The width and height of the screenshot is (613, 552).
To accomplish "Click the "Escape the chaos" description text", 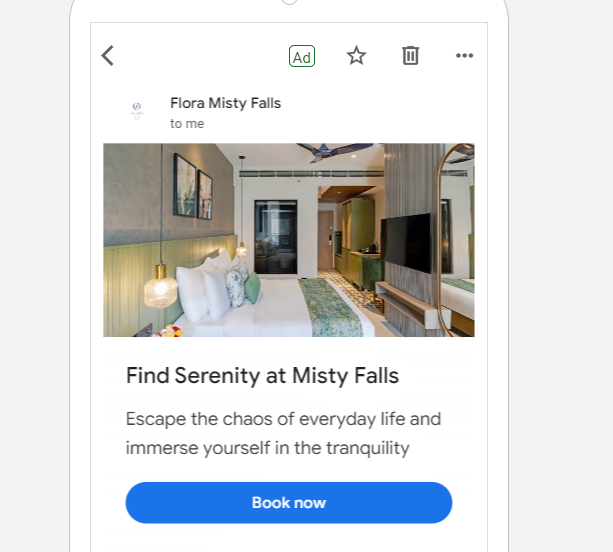I will [283, 419].
